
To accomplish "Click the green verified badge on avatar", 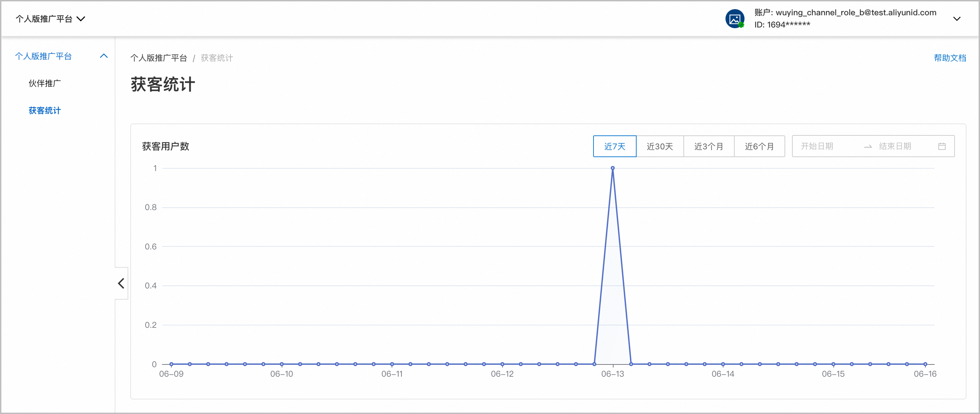I will 741,25.
